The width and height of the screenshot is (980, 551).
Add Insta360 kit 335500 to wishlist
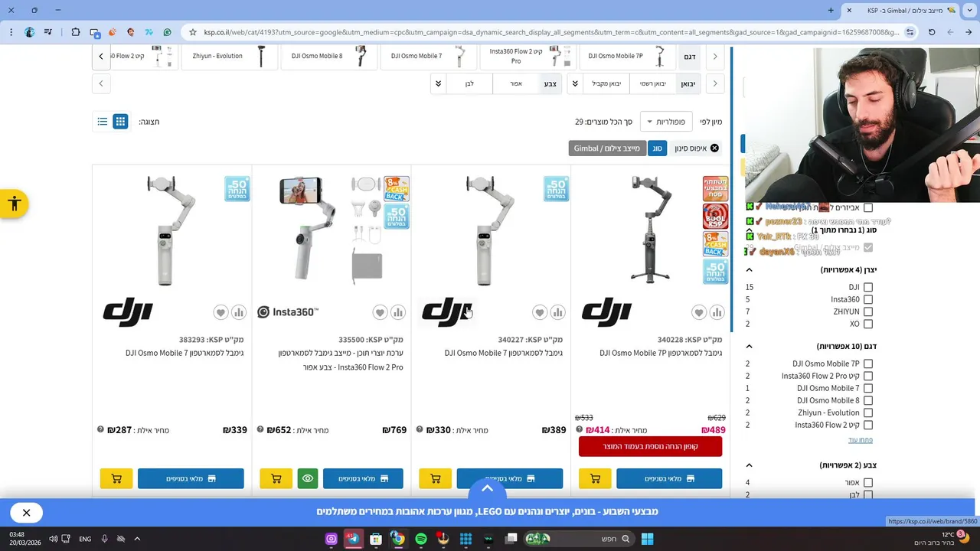pos(380,312)
